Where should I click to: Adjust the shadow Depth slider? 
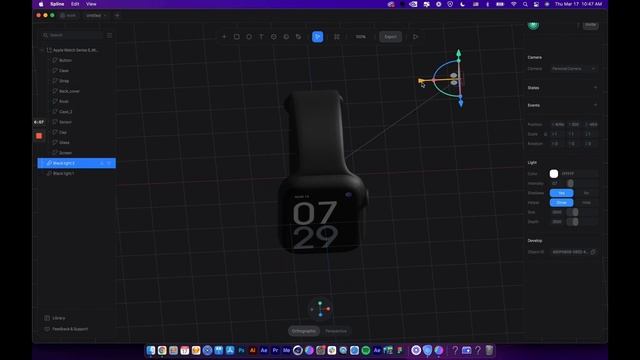(x=575, y=222)
